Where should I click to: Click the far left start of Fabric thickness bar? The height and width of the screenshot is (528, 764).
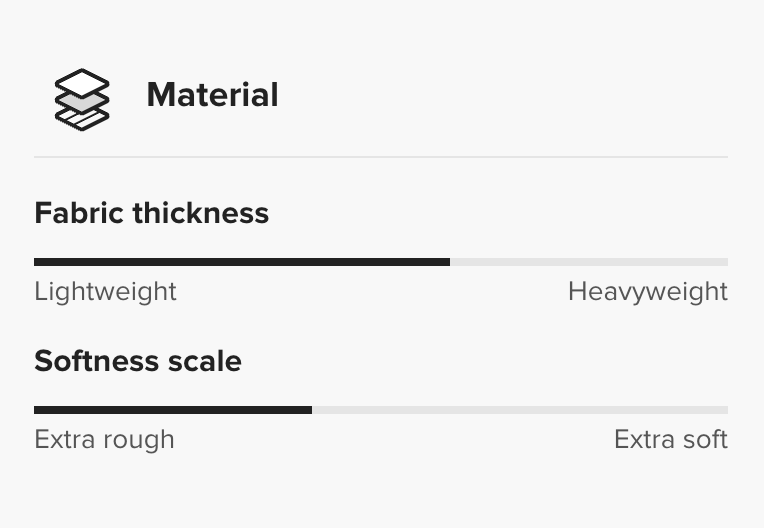[x=36, y=262]
